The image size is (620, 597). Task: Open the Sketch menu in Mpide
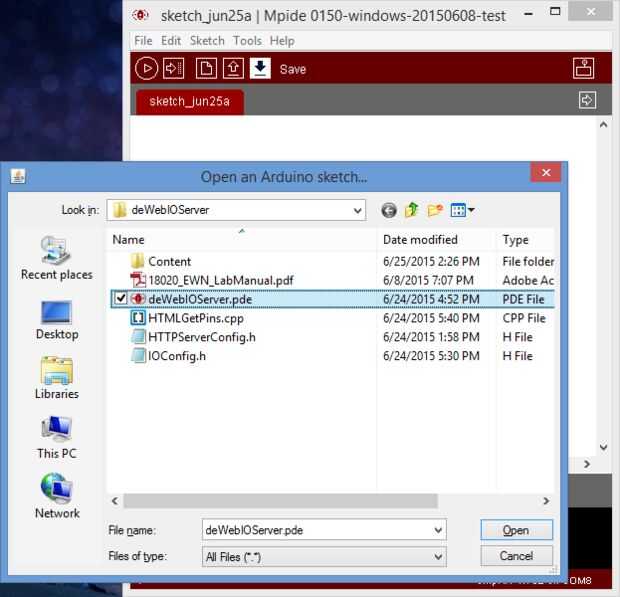coord(207,41)
